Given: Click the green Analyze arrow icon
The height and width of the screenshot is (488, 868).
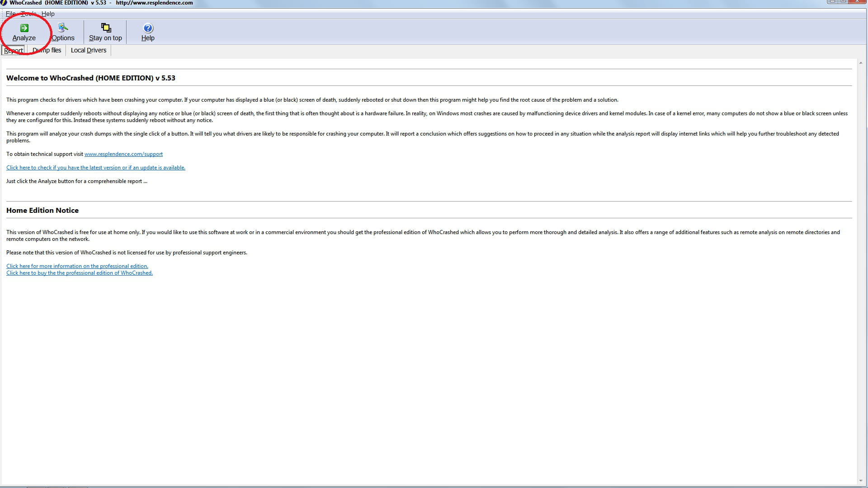Looking at the screenshot, I should [24, 28].
